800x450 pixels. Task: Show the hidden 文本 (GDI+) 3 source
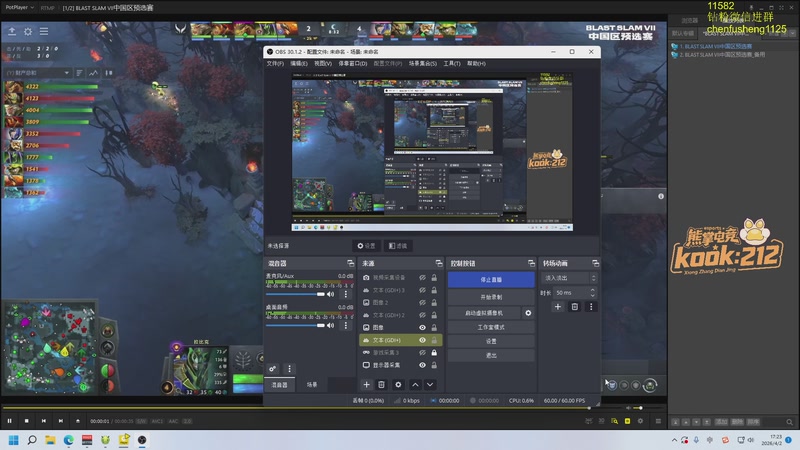[x=422, y=290]
